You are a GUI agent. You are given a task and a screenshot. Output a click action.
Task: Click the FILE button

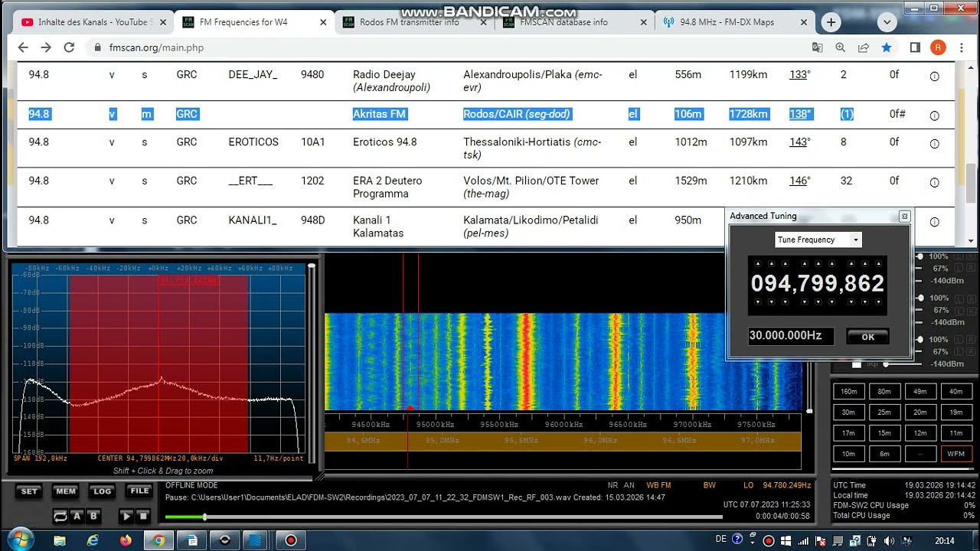coord(139,491)
